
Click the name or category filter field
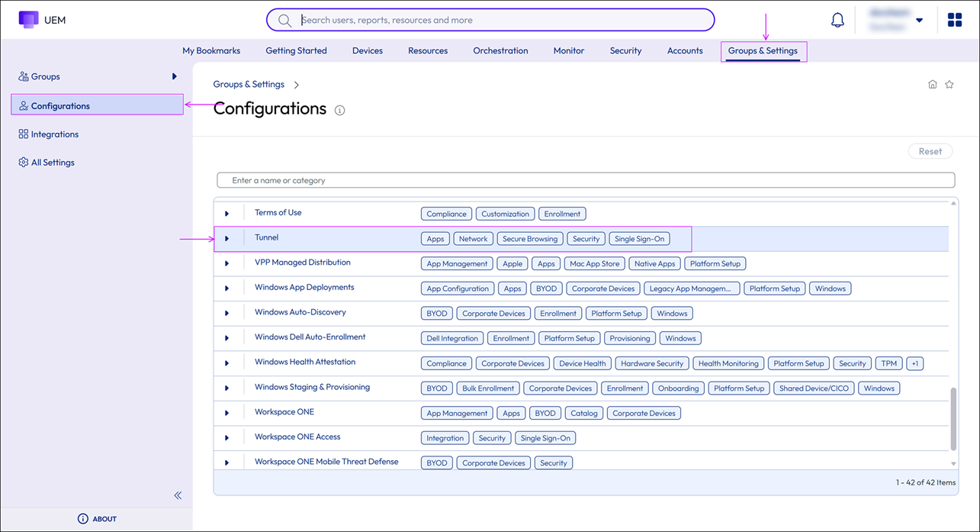pos(586,181)
